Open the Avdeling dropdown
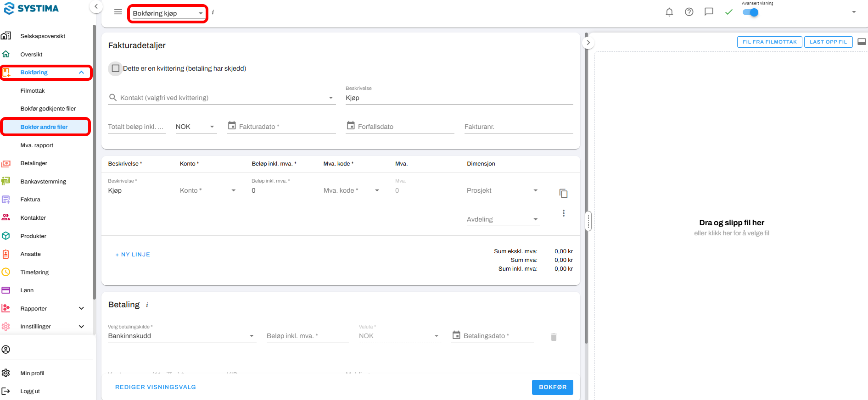The image size is (868, 400). click(503, 219)
